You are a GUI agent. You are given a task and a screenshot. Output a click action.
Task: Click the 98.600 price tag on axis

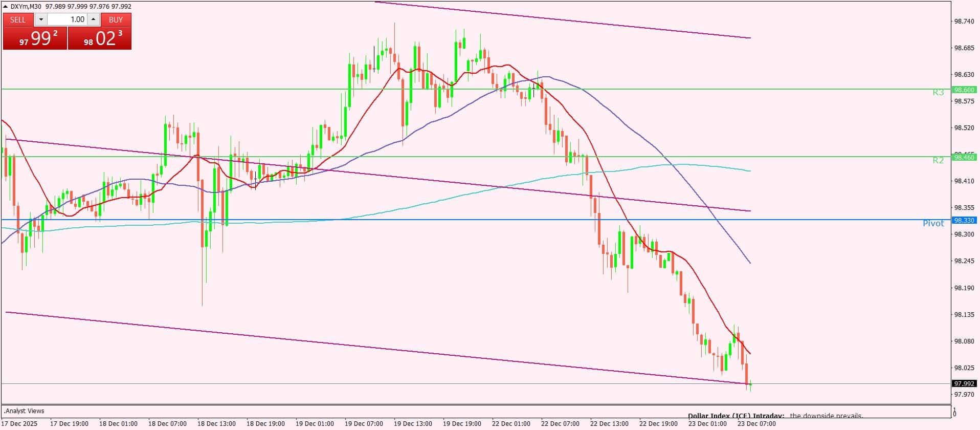[x=964, y=90]
